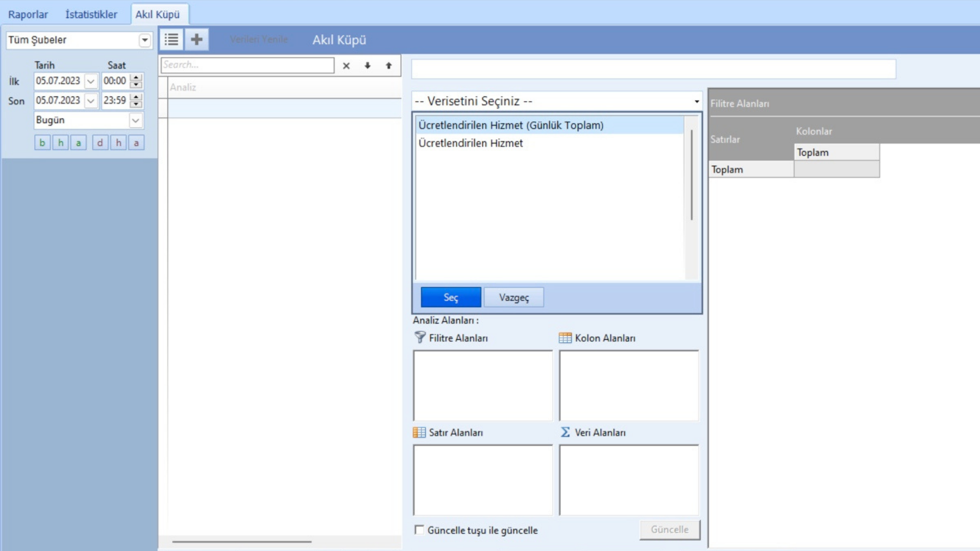Enable 'Güncelle tuşu ile güncelle' checkbox
Image resolution: width=980 pixels, height=551 pixels.
click(419, 530)
